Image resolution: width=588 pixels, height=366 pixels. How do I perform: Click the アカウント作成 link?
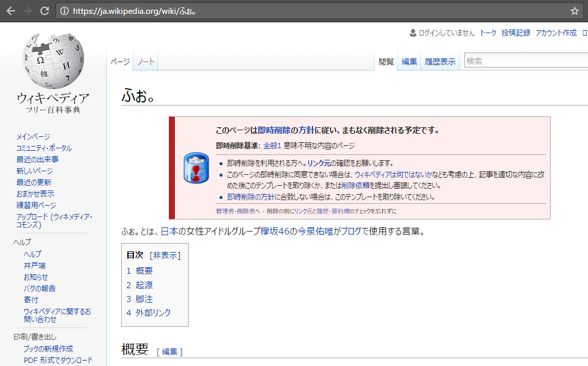click(555, 33)
